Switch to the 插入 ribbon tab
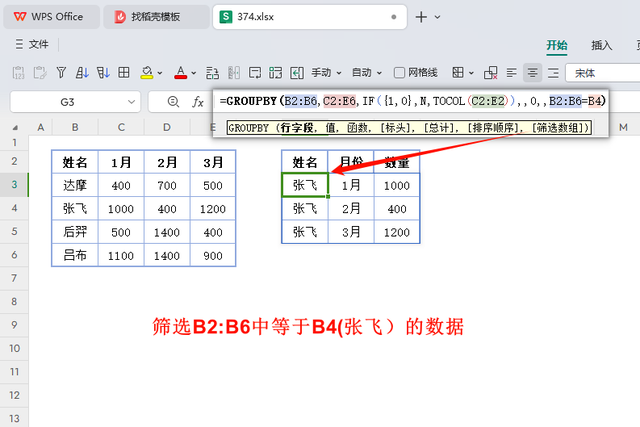 (x=602, y=45)
